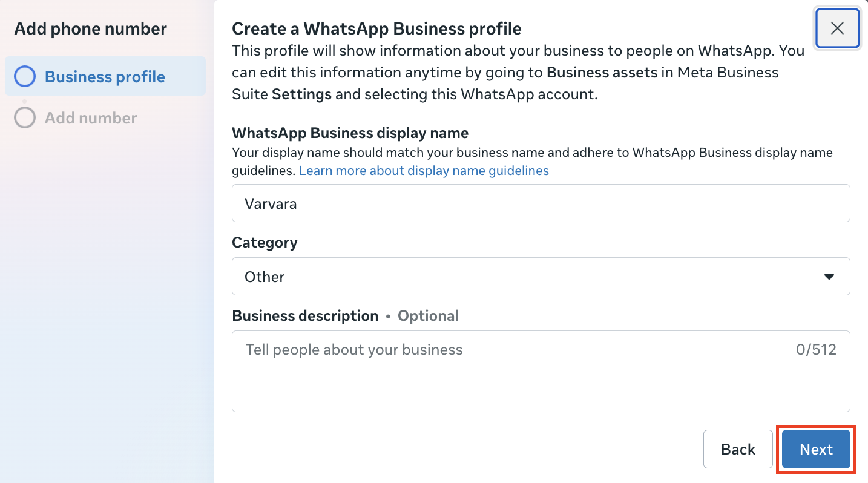The height and width of the screenshot is (483, 868).
Task: Close the dialog with the X button
Action: (x=837, y=28)
